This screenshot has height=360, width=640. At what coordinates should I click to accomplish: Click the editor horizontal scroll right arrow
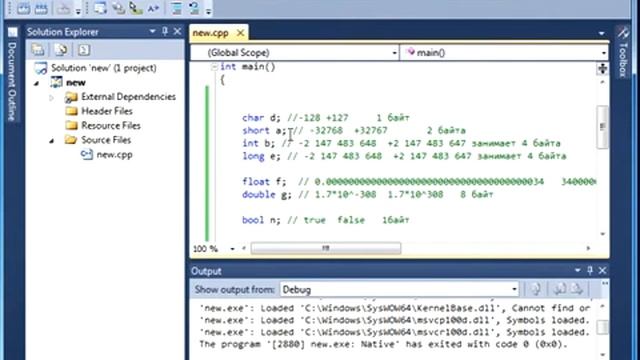tap(588, 248)
